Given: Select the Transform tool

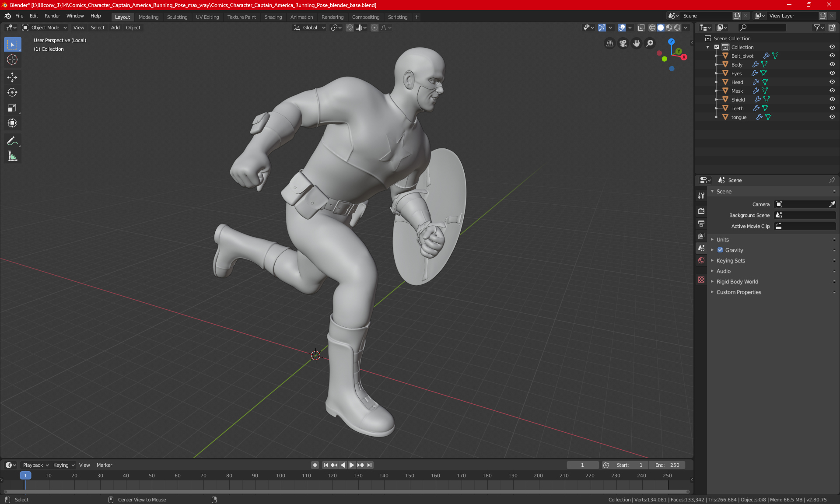Looking at the screenshot, I should pos(12,123).
